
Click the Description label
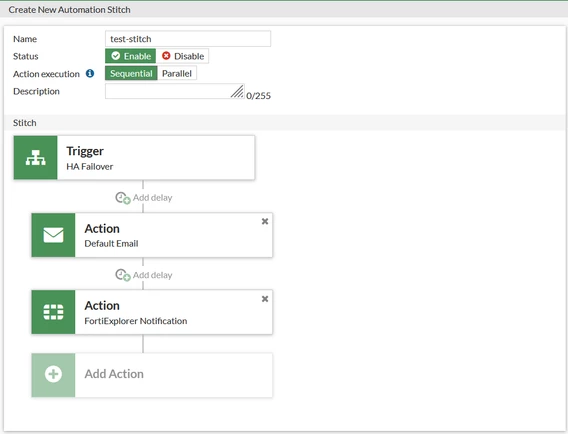[x=36, y=91]
